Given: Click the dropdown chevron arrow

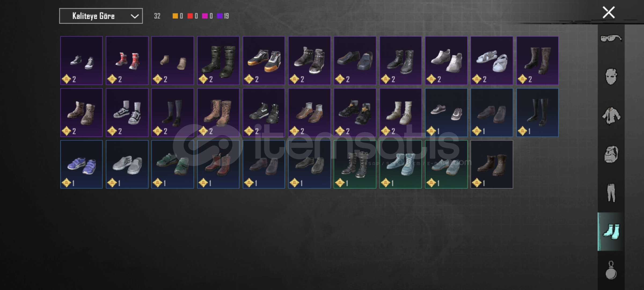Looking at the screenshot, I should (x=134, y=16).
